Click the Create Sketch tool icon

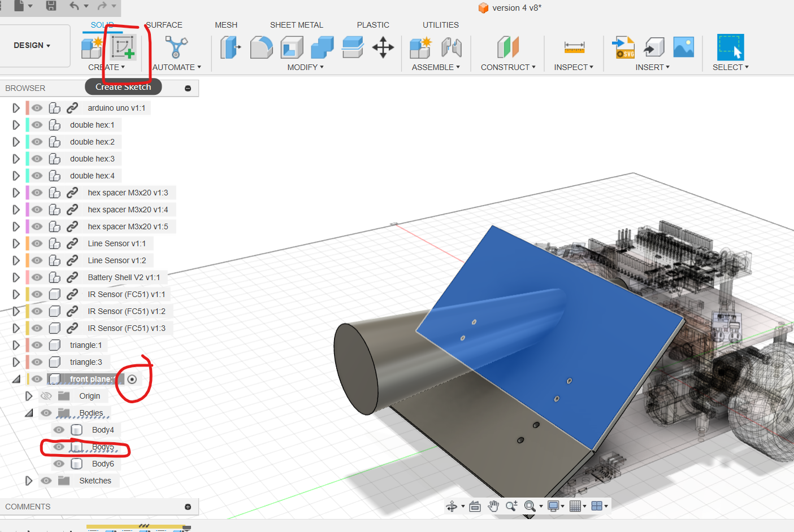[x=123, y=47]
